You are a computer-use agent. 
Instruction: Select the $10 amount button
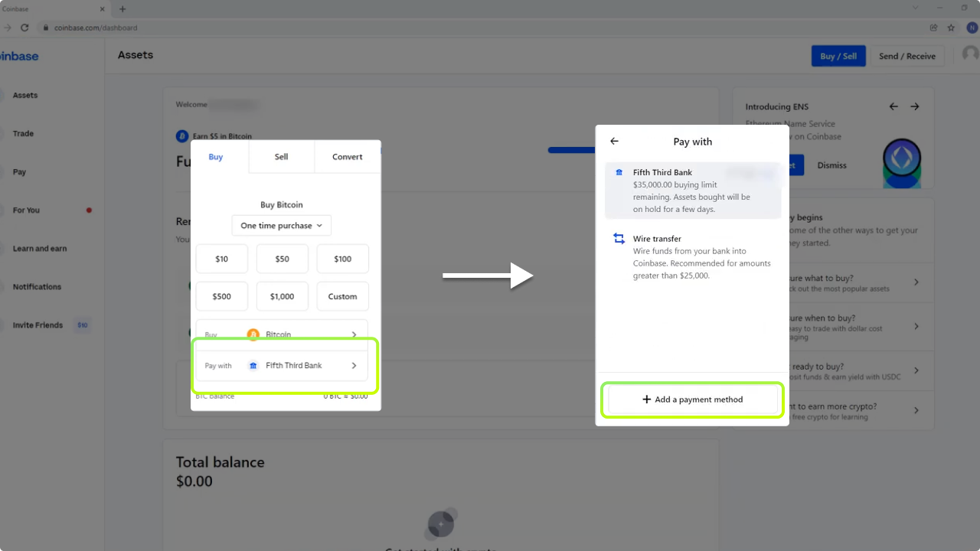221,259
